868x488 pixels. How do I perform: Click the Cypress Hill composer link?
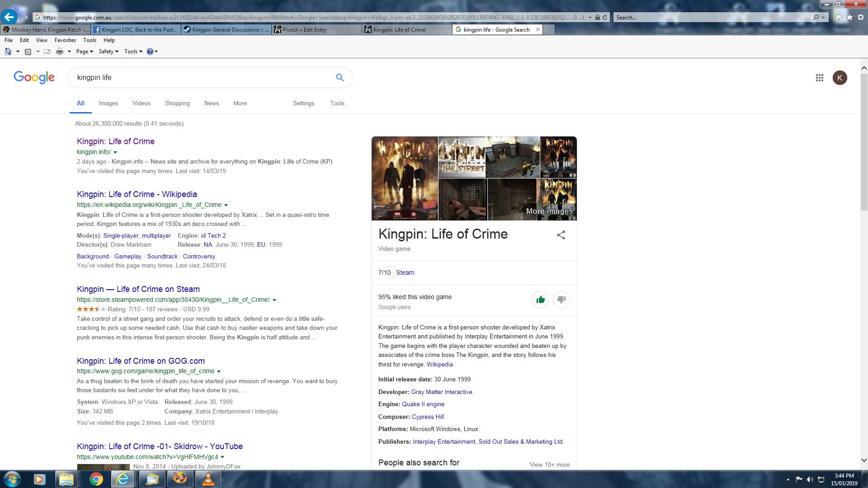pyautogui.click(x=428, y=417)
